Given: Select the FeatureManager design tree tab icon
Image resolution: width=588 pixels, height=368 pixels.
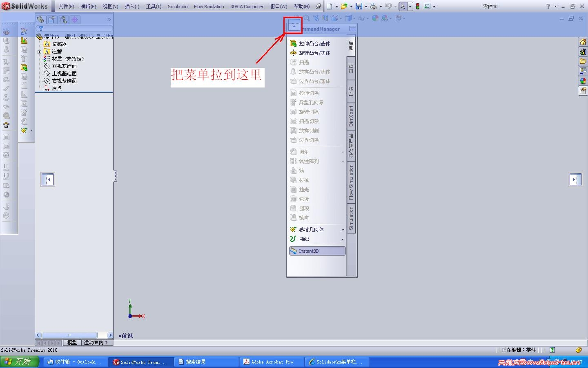Looking at the screenshot, I should [40, 20].
